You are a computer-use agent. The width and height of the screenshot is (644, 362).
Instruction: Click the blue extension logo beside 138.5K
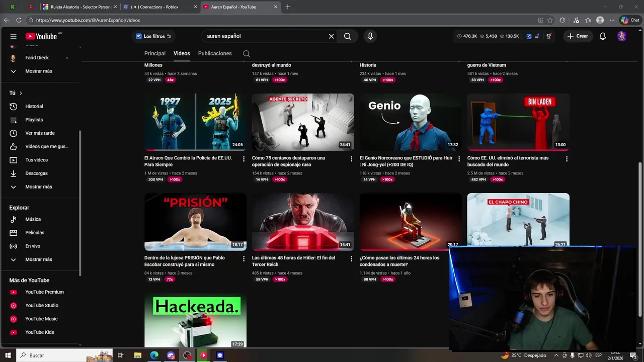[x=529, y=36]
